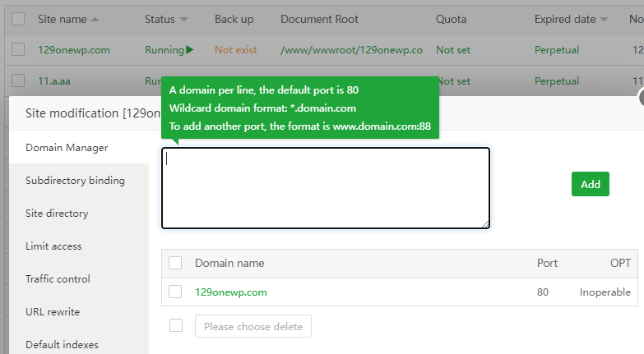Screen dimensions: 644x354
Task: Click the sort arrow beside Site name
Action: tap(95, 19)
